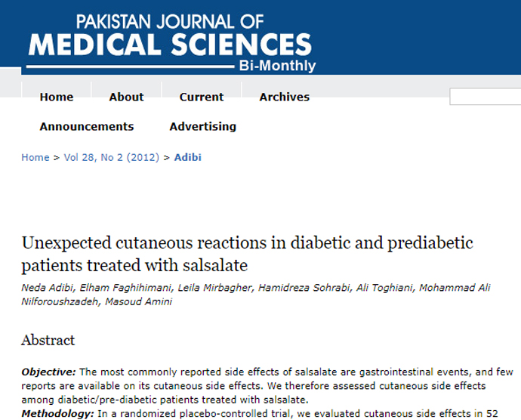Open the About menu item
This screenshot has height=420, width=521.
coord(126,97)
